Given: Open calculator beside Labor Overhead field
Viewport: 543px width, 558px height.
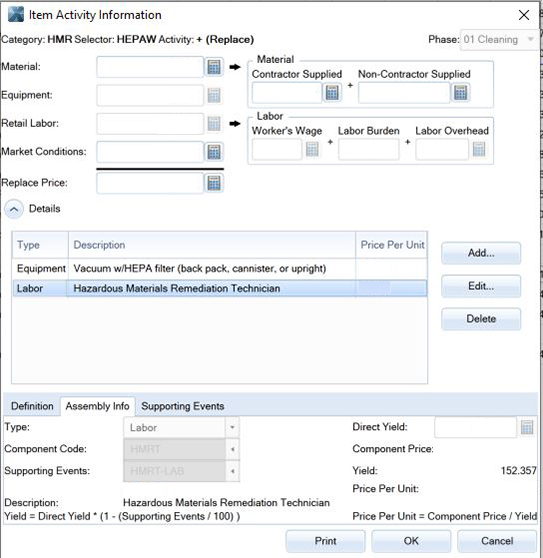Looking at the screenshot, I should [x=479, y=149].
